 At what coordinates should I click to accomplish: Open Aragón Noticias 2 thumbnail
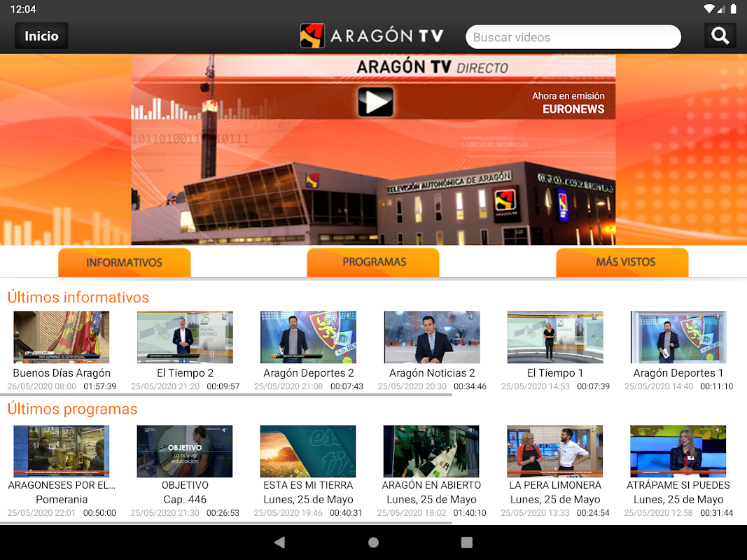point(432,337)
